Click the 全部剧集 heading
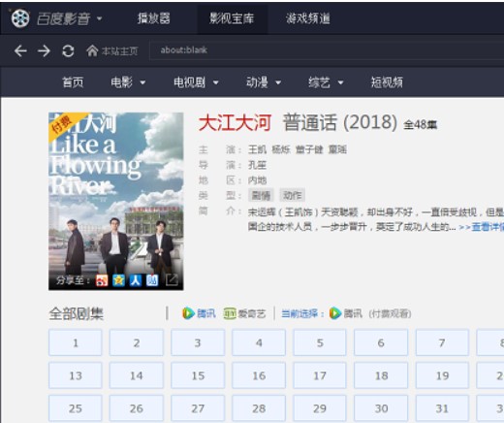 (x=77, y=313)
